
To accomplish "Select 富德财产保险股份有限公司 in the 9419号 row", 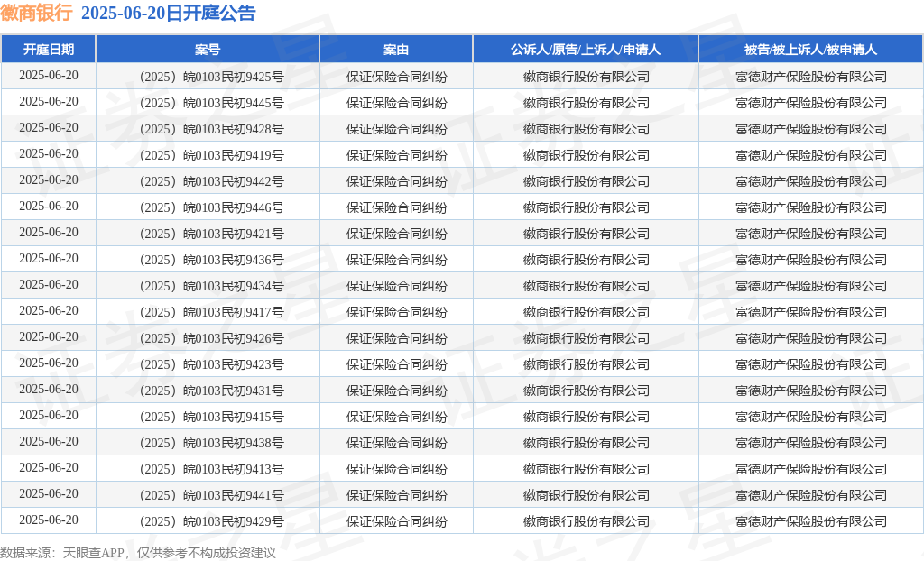I will click(811, 155).
